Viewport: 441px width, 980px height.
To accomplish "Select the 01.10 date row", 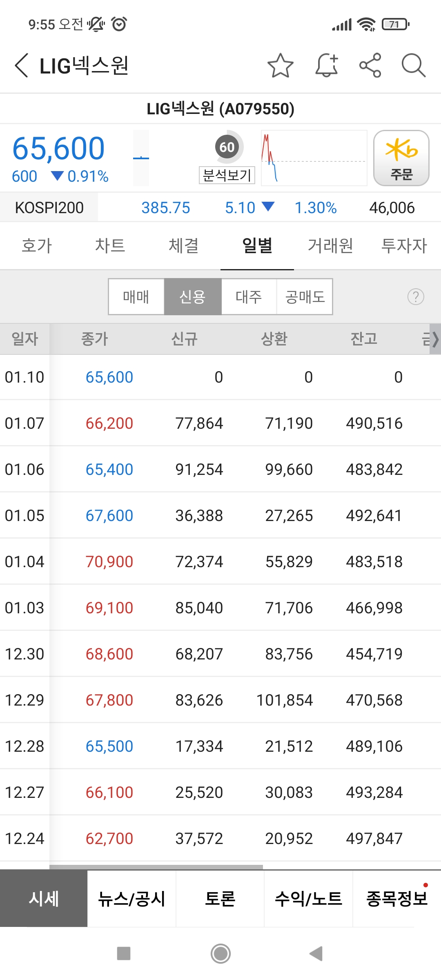I will coord(220,377).
